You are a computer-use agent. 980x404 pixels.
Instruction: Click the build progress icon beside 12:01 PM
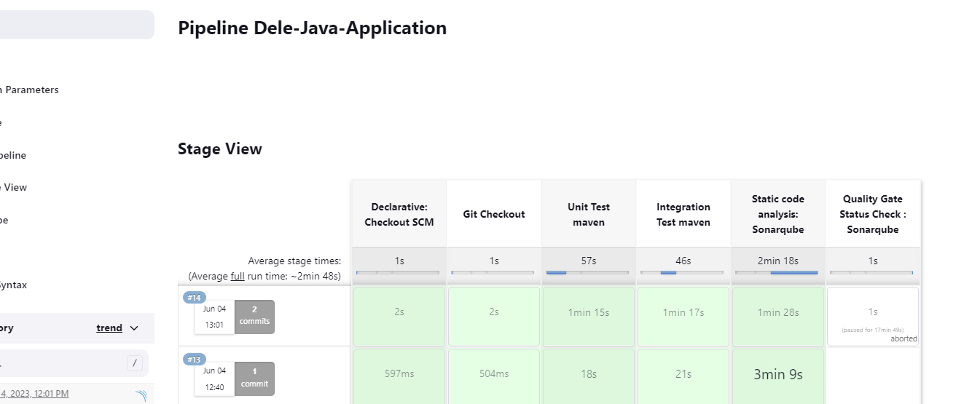[x=141, y=396]
